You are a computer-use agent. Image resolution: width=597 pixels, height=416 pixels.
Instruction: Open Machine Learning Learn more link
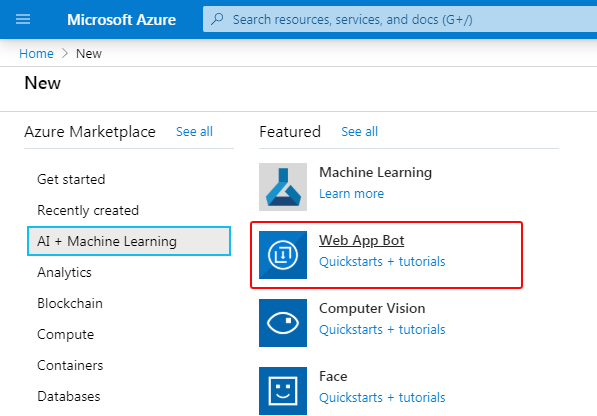point(351,194)
